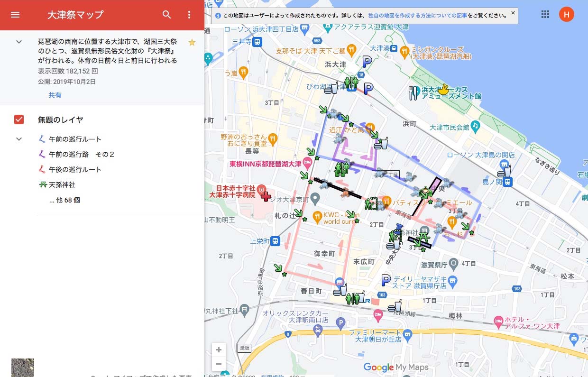Click the restaurant fork-knife marker at 浜大津アーカス
The image size is (588, 377).
tap(414, 92)
